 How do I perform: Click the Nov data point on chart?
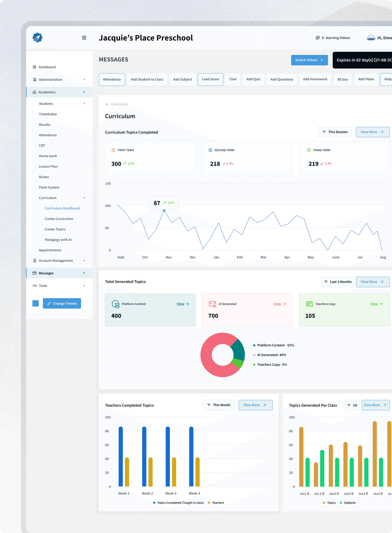click(164, 211)
